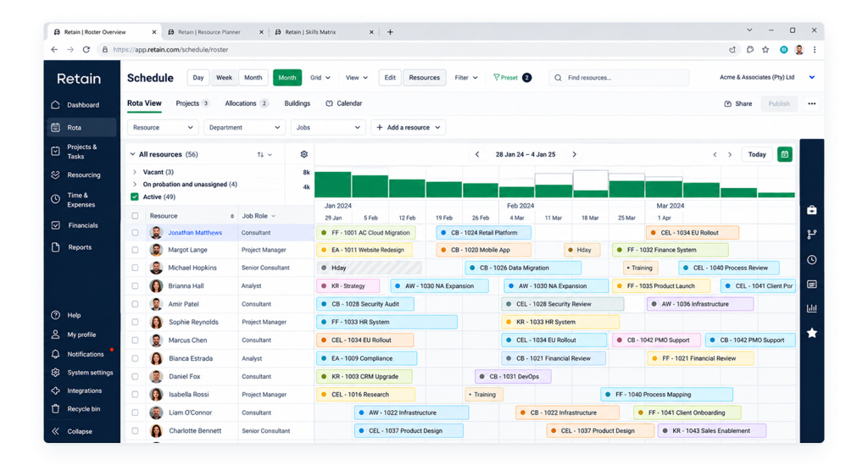Tick the checkbox for Marcus Chen

135,340
